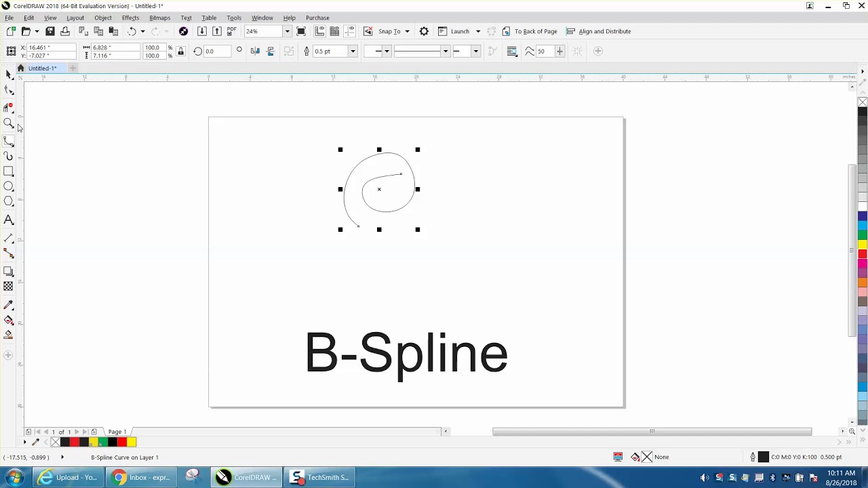Open the Layout menu
The width and height of the screenshot is (868, 488).
pyautogui.click(x=75, y=18)
